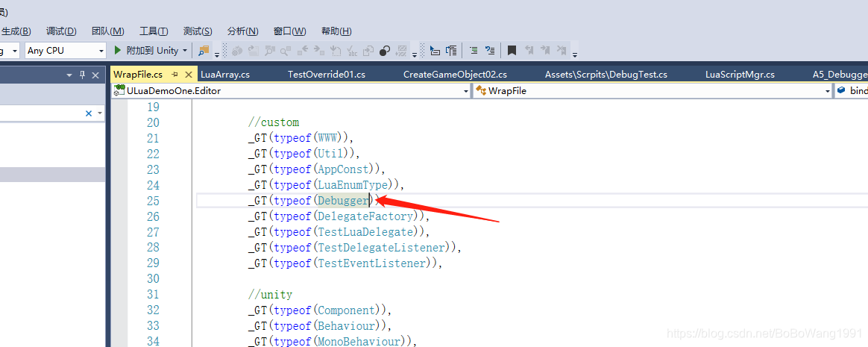Open the 帮助(H) menu
The width and height of the screenshot is (868, 347).
[x=336, y=31]
